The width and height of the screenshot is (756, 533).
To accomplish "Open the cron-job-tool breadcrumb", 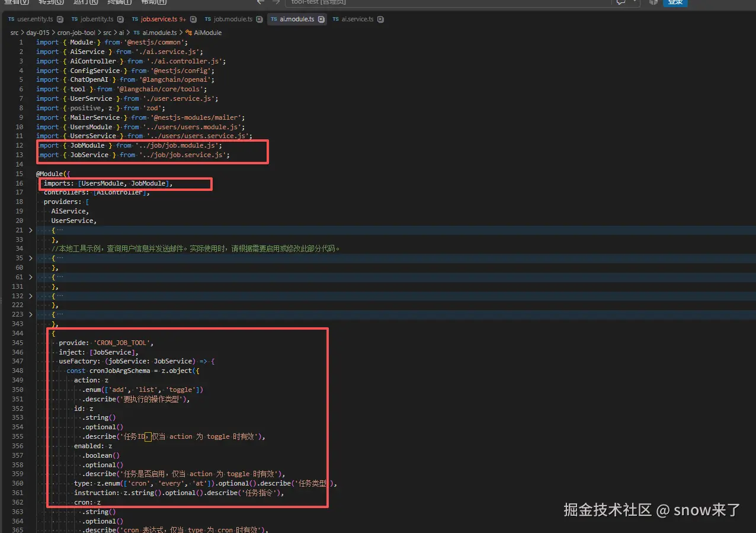I will 76,33.
